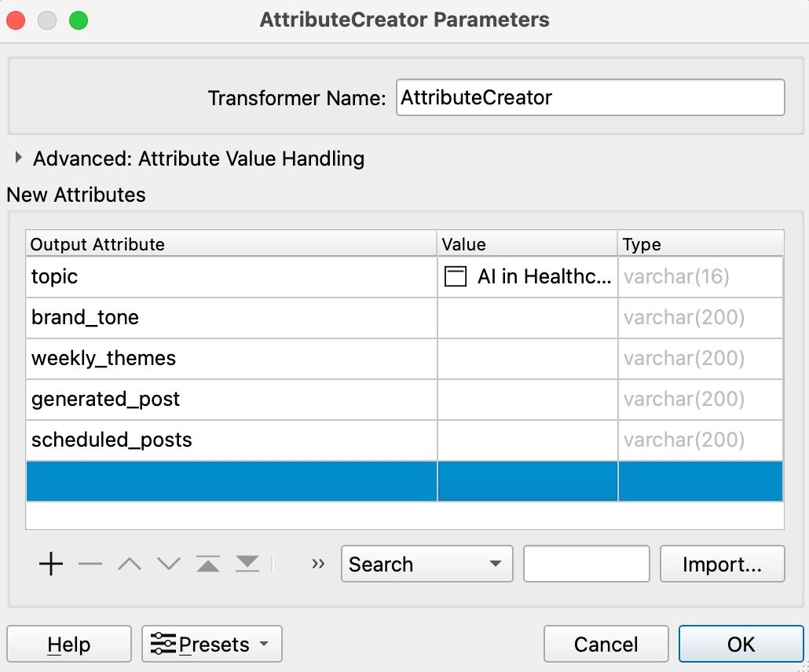Viewport: 809px width, 672px height.
Task: Click the Import... button
Action: point(722,564)
